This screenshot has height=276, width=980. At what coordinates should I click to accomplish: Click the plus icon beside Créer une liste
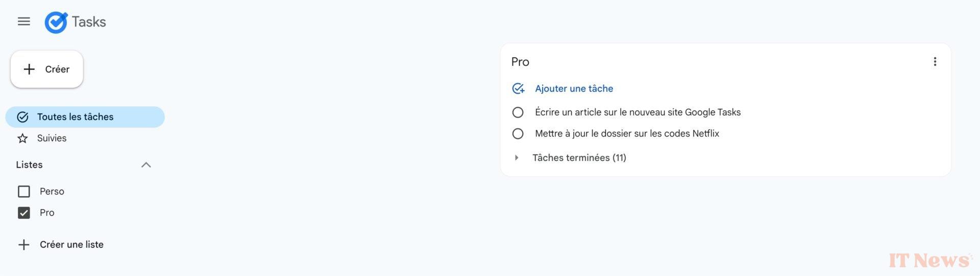23,245
